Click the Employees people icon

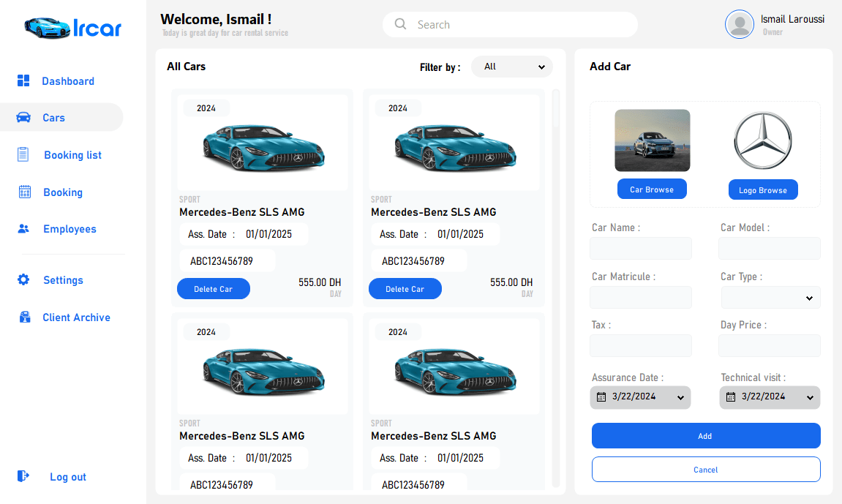coord(23,229)
